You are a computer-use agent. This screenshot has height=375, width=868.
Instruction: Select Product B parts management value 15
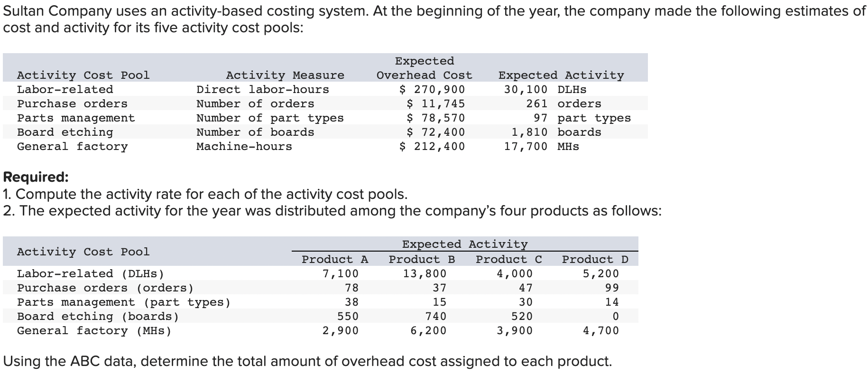tap(440, 302)
